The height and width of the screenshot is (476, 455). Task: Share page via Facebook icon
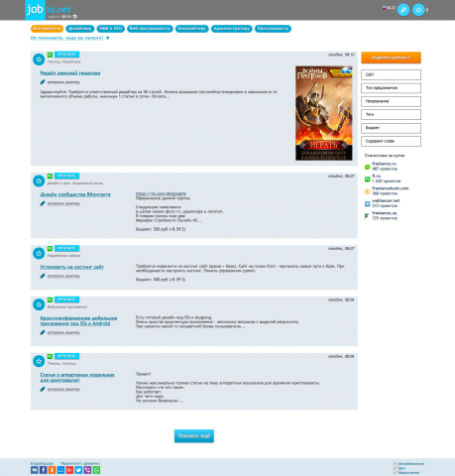44,470
